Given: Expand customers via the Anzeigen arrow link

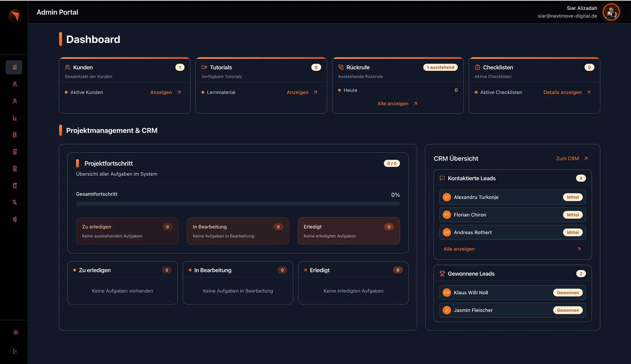Looking at the screenshot, I should (161, 92).
